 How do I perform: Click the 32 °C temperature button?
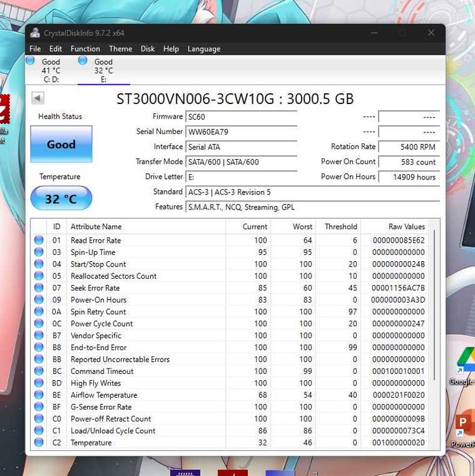pos(61,199)
